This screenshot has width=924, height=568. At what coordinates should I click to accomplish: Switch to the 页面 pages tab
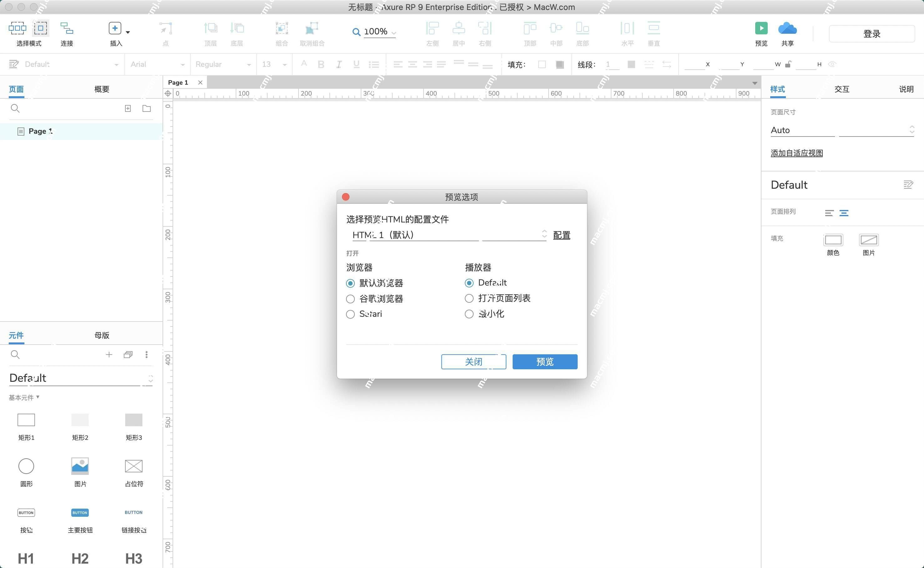click(x=16, y=89)
